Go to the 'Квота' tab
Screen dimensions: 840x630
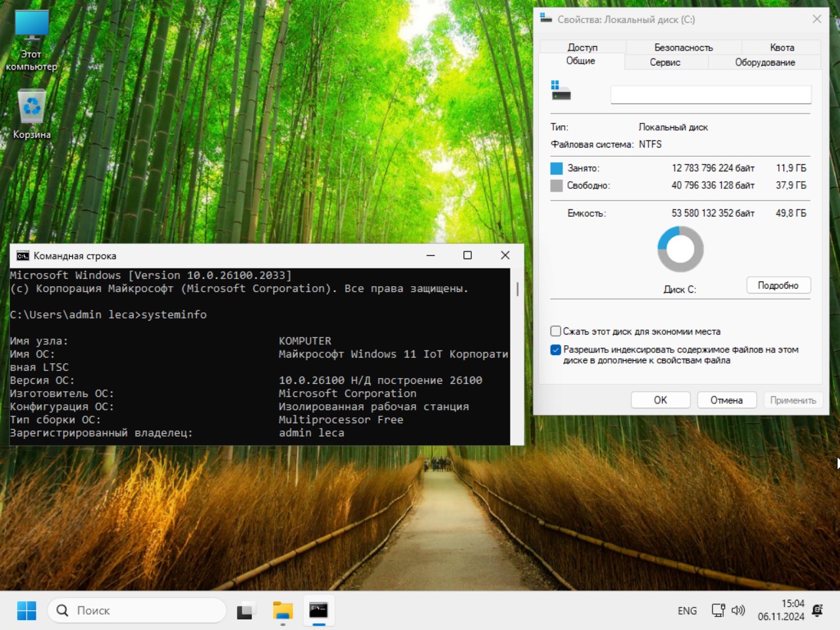pos(782,47)
